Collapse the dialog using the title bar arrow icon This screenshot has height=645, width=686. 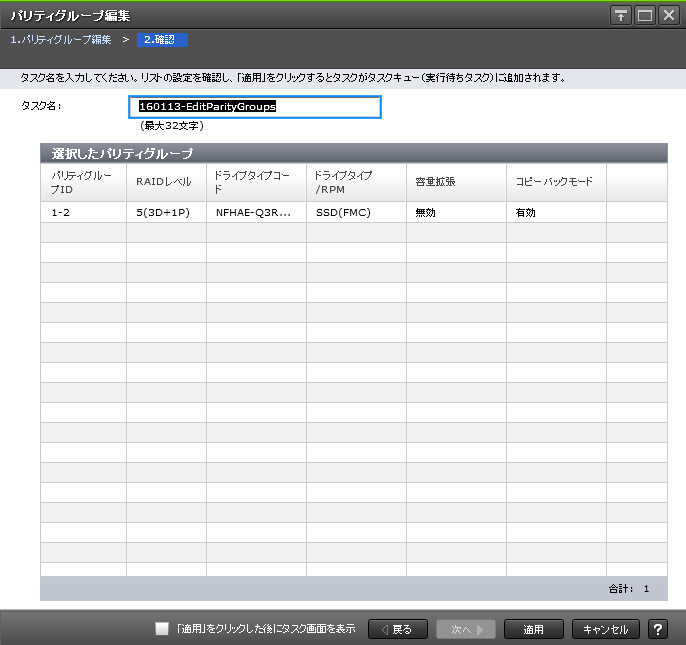621,16
